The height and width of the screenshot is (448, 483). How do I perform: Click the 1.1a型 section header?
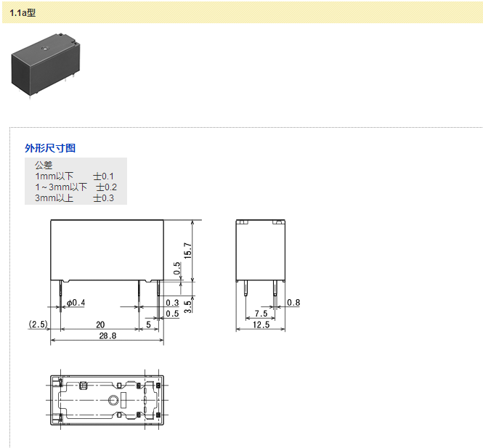[x=23, y=12]
